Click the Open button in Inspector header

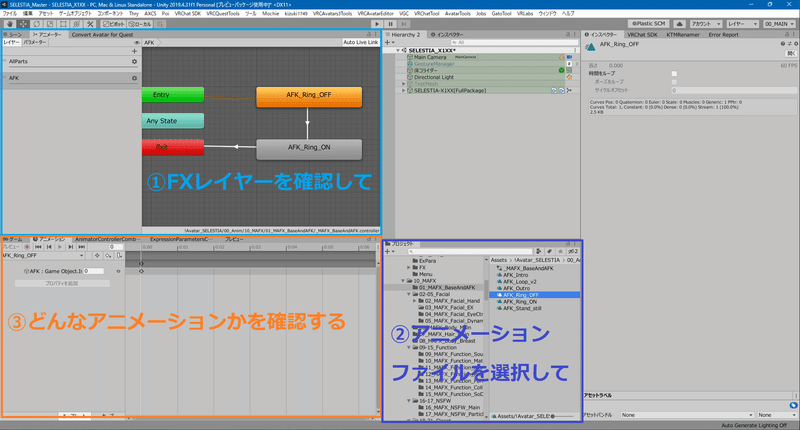[790, 53]
